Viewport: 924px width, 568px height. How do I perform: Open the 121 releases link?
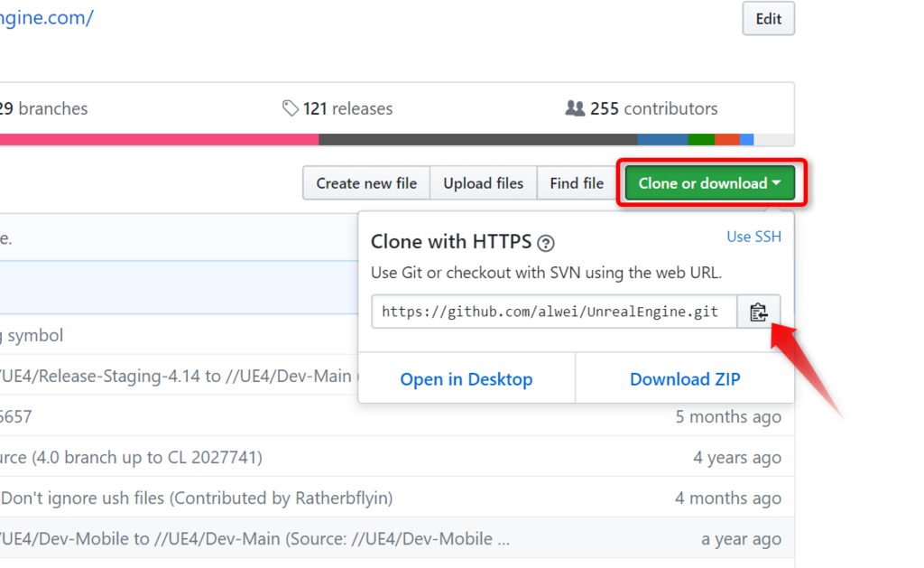click(x=347, y=108)
